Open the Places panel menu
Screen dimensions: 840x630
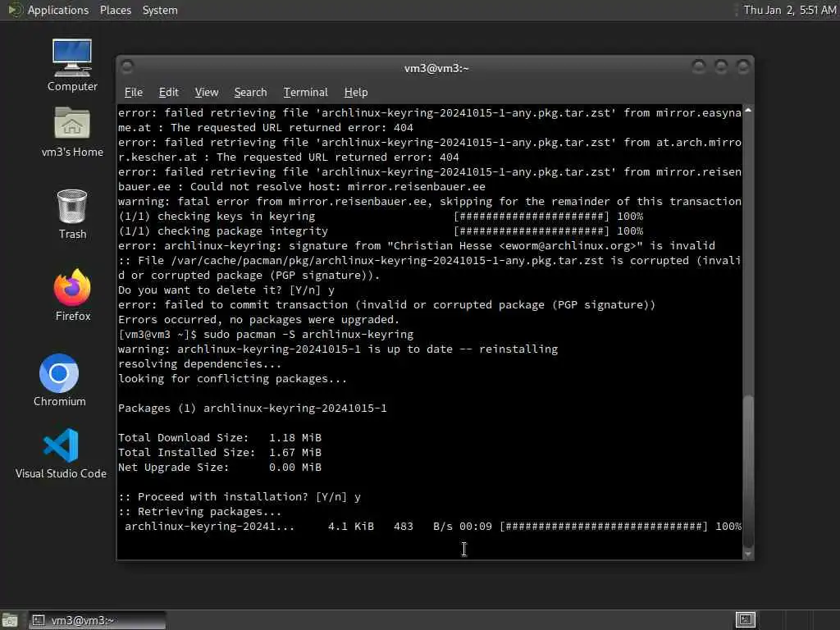(x=115, y=10)
